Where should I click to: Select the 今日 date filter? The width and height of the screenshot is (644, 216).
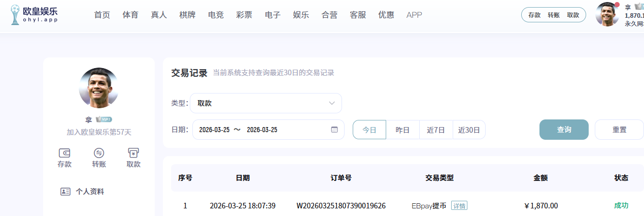pyautogui.click(x=369, y=130)
